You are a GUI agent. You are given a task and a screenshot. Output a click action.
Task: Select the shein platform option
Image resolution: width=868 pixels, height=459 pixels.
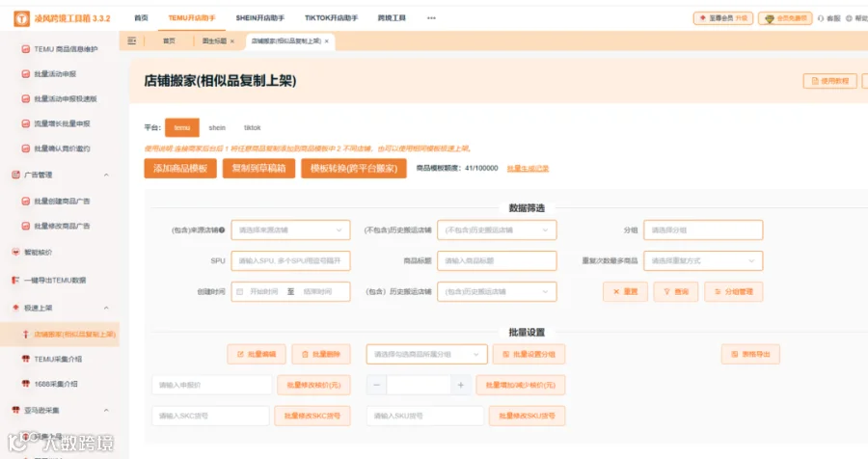pyautogui.click(x=217, y=127)
